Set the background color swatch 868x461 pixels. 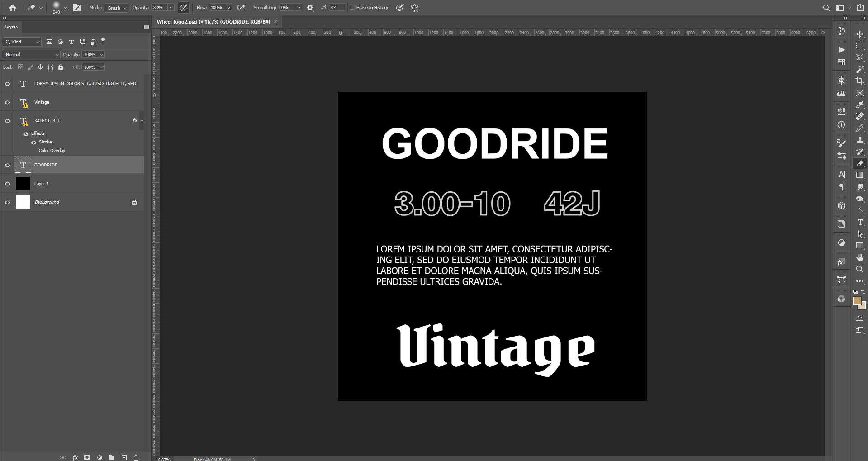coord(863,306)
